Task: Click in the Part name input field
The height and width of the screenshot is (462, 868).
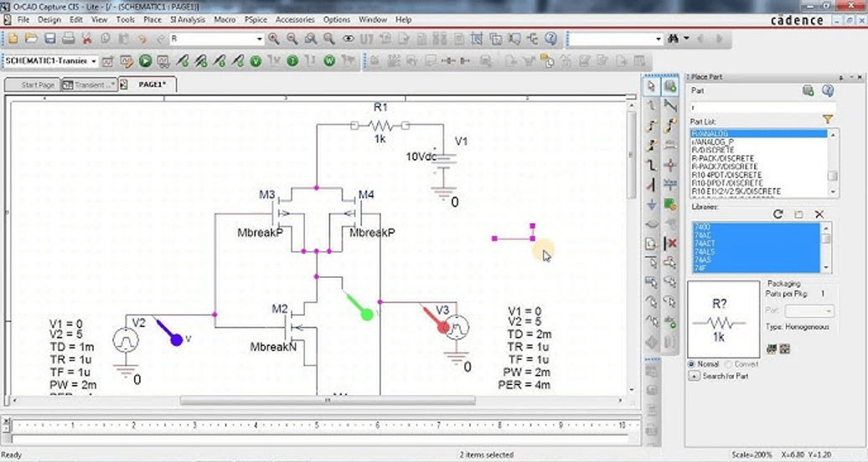Action: point(762,107)
